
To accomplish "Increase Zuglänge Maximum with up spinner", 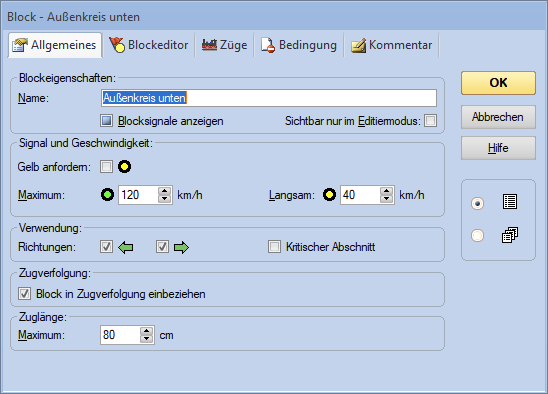I will (146, 331).
